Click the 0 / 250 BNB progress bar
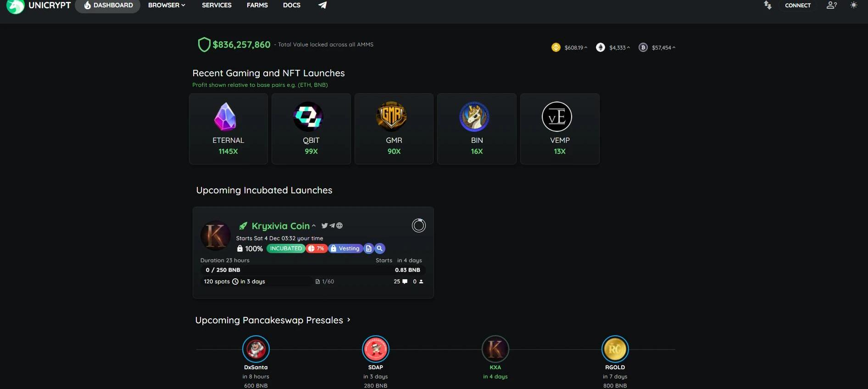 pos(313,270)
